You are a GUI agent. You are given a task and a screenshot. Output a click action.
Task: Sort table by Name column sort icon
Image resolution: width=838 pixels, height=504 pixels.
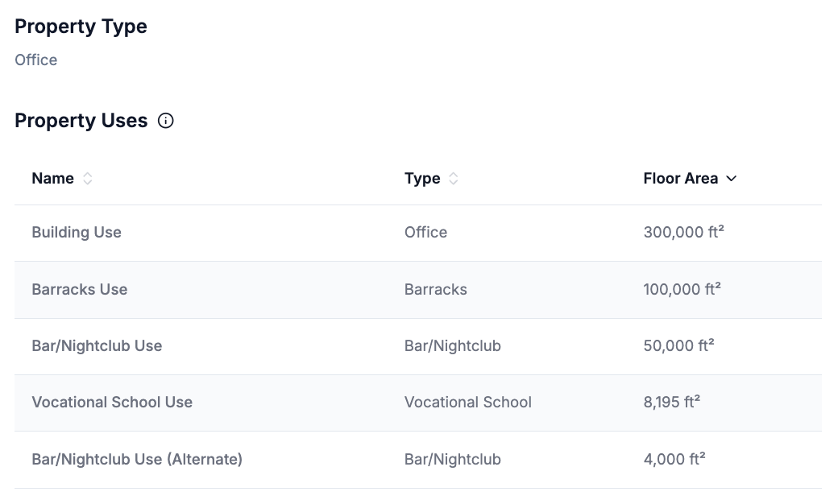point(88,179)
